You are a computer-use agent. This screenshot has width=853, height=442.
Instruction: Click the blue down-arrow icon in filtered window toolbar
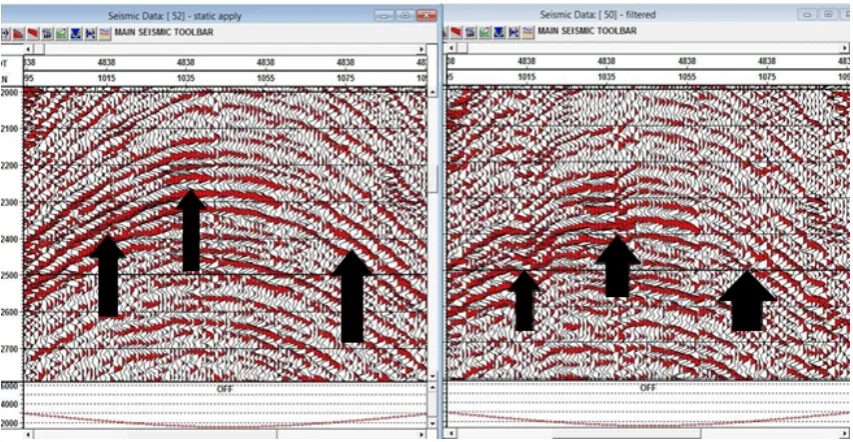(x=499, y=33)
